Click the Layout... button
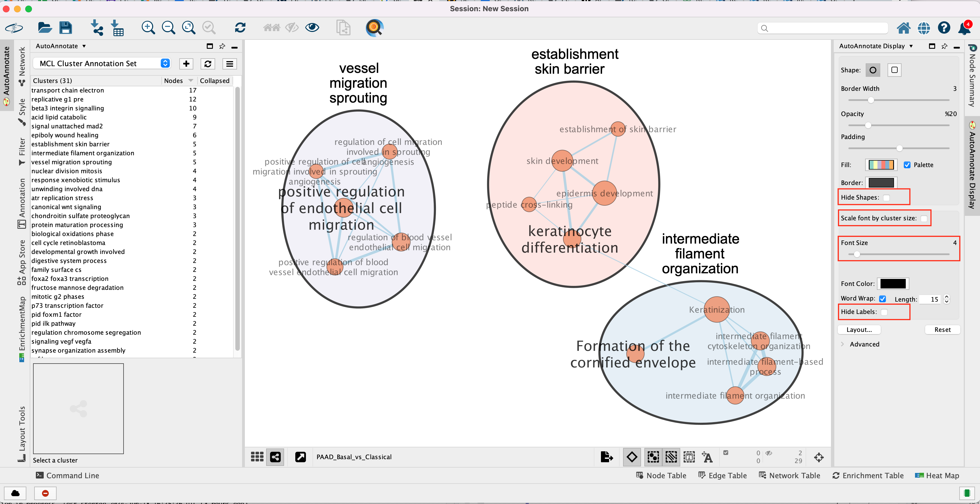Image resolution: width=980 pixels, height=504 pixels. click(x=859, y=330)
